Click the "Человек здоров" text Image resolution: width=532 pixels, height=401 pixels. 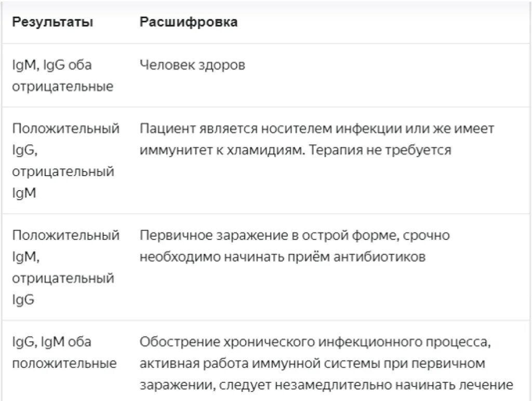click(192, 65)
